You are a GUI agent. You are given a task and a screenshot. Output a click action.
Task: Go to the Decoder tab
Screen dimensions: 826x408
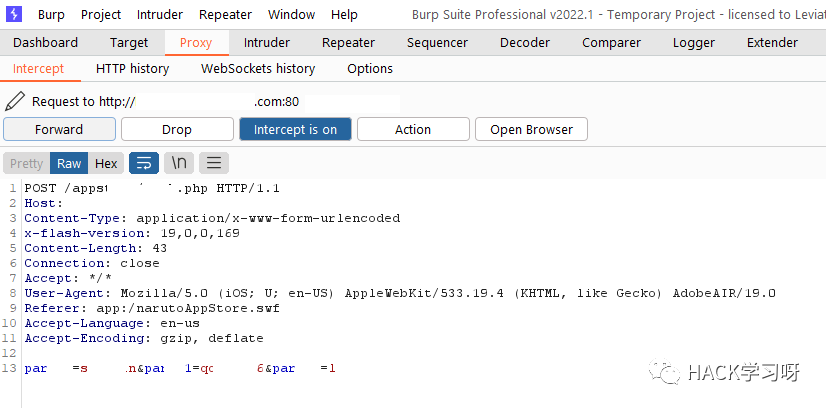(525, 43)
